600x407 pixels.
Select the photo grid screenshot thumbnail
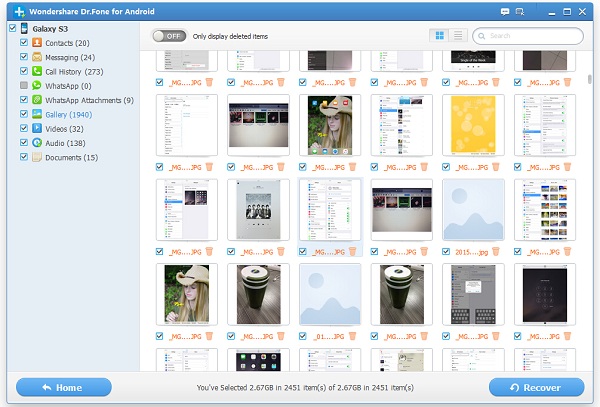[545, 210]
